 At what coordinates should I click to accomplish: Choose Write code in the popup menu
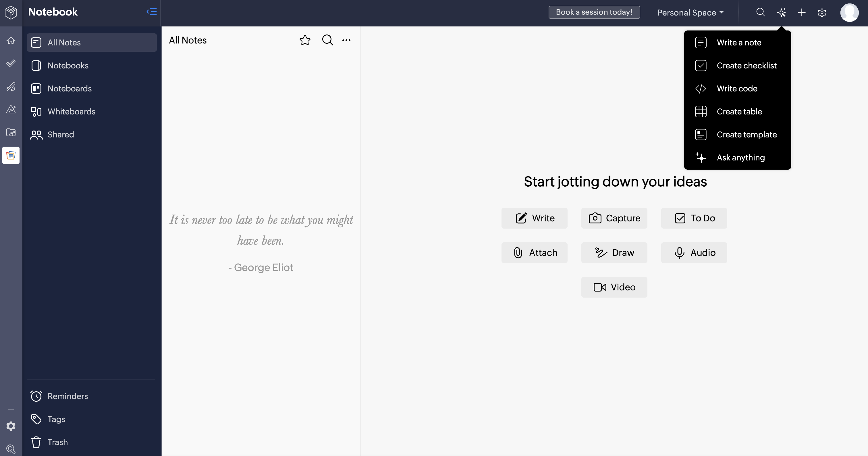click(x=737, y=88)
